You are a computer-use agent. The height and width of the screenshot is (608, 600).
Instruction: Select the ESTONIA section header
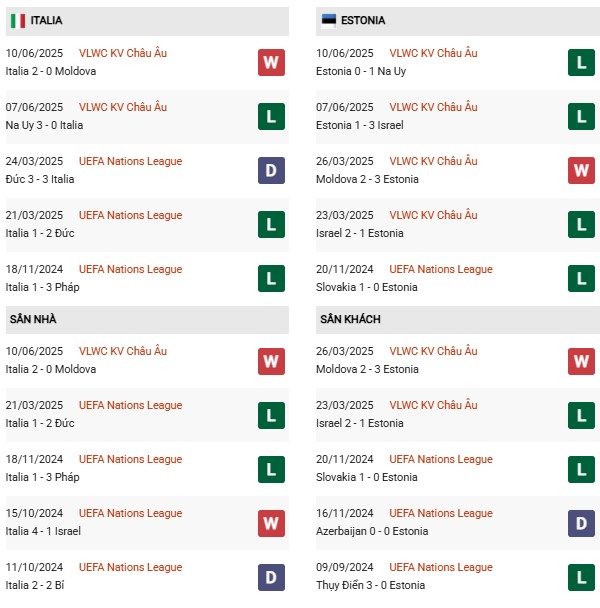pyautogui.click(x=362, y=21)
